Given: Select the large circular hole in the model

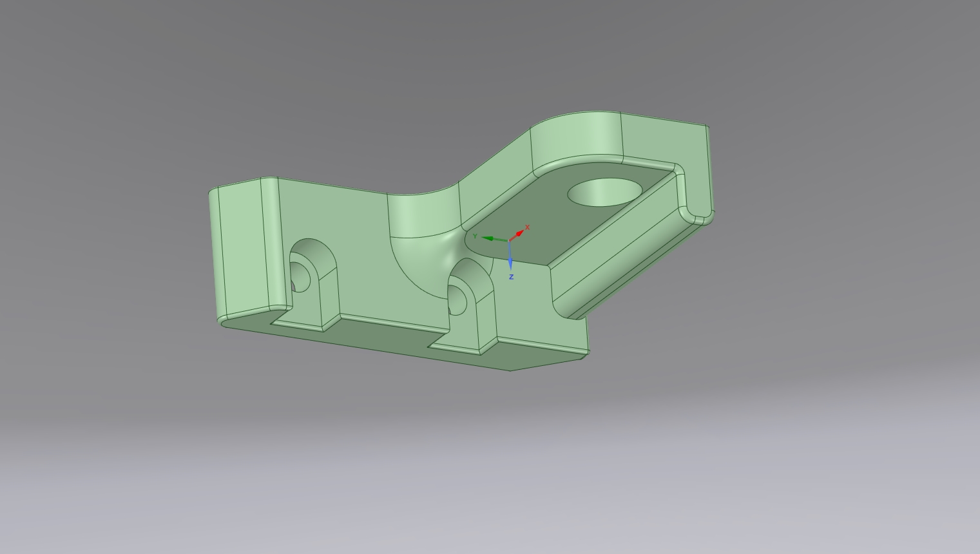Looking at the screenshot, I should (605, 193).
